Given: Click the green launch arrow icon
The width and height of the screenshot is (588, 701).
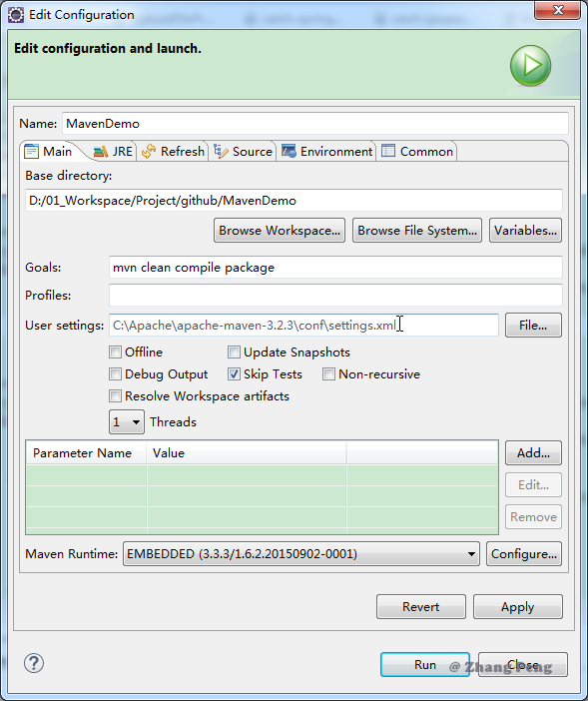Looking at the screenshot, I should pyautogui.click(x=530, y=65).
